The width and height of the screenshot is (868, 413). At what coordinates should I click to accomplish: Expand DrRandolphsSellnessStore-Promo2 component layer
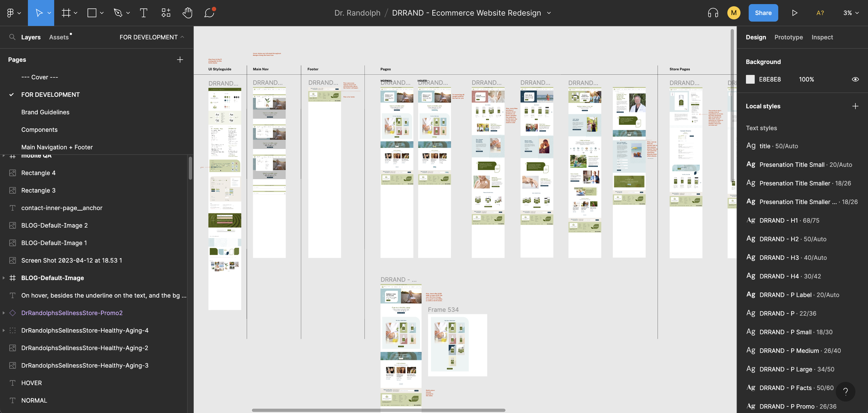4,313
